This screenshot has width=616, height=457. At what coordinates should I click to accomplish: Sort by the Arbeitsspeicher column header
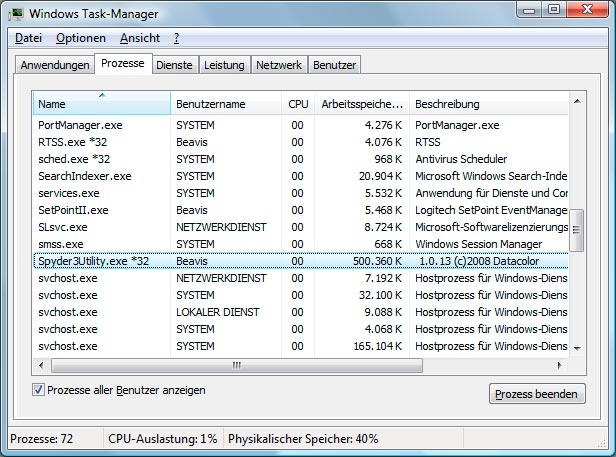[361, 104]
